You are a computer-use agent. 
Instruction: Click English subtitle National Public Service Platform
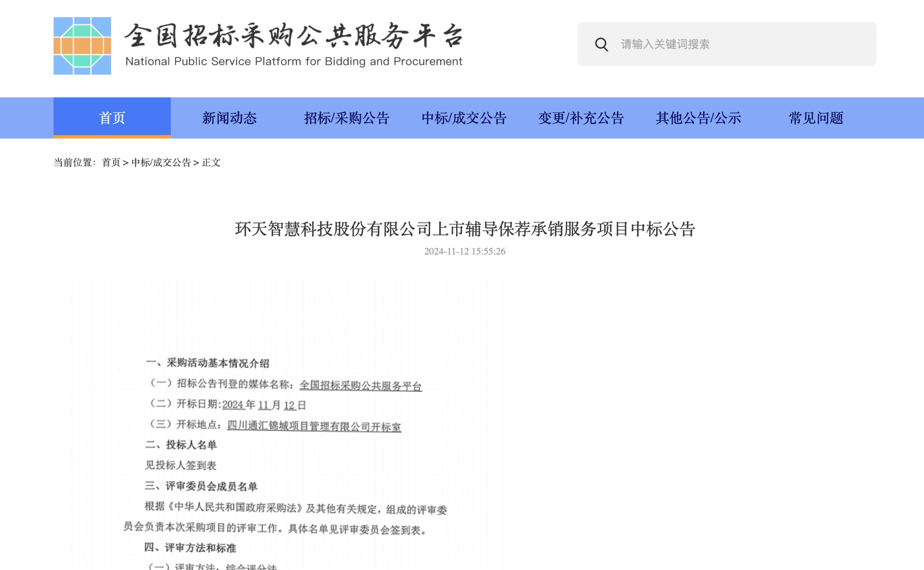pos(294,61)
